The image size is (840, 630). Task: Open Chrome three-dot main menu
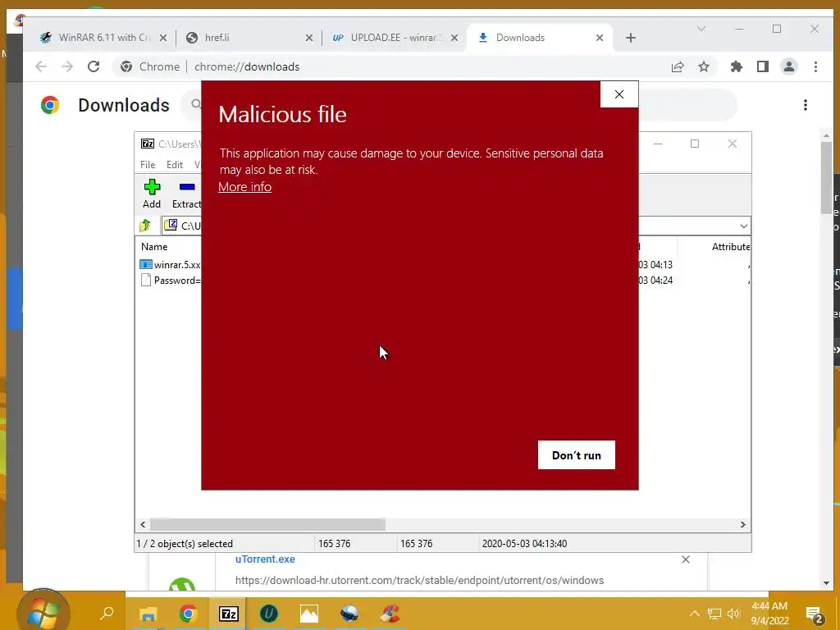[815, 66]
